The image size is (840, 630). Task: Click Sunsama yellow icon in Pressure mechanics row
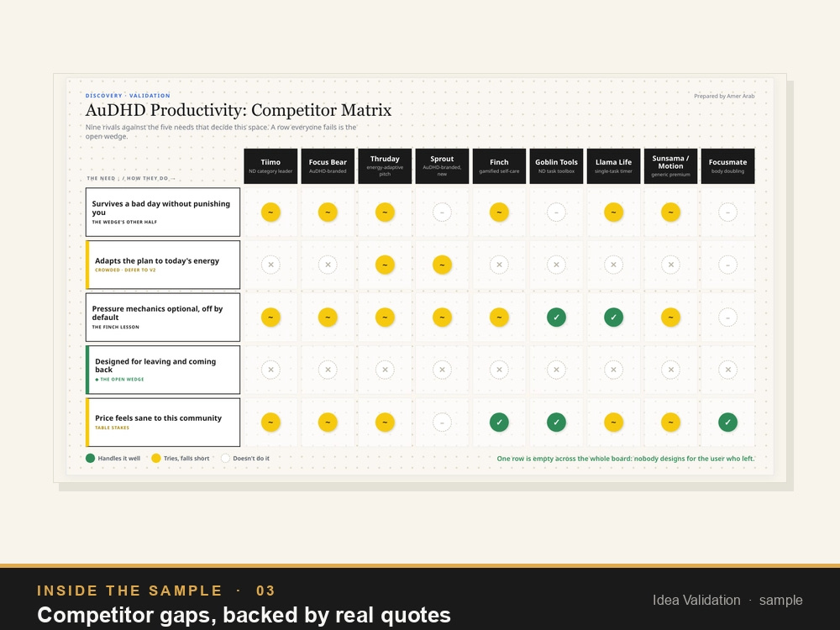[x=670, y=318]
